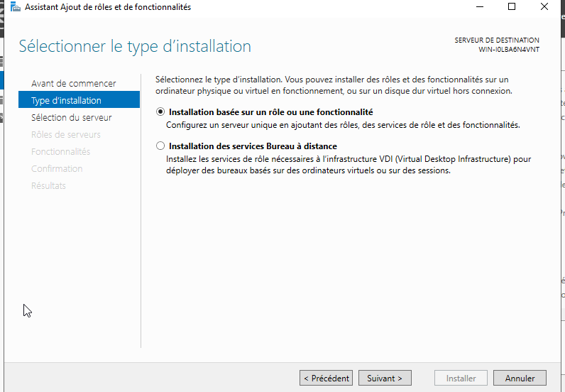Minimize the Assistant Ajout de rôles window
This screenshot has width=565, height=392.
[480, 7]
